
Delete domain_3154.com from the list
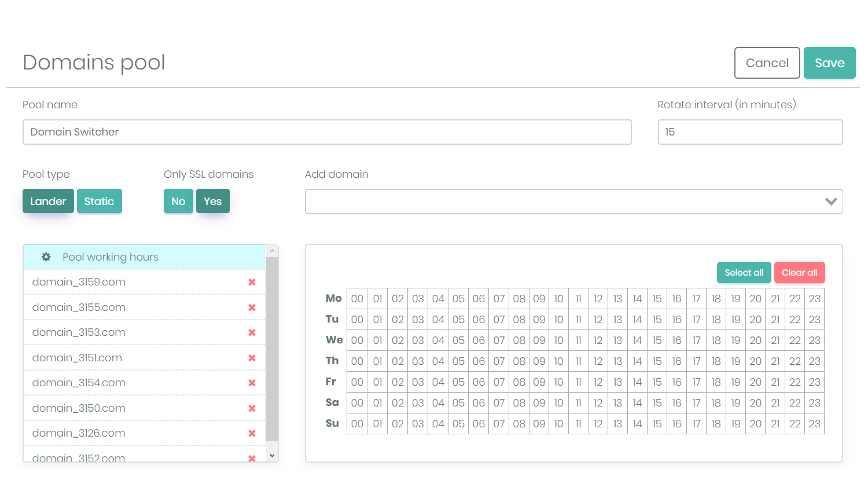pos(252,383)
